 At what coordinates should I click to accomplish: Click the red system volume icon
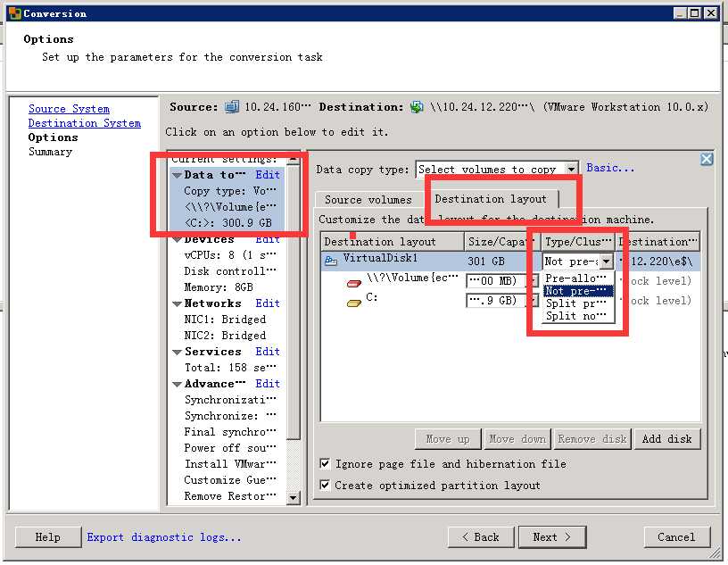point(354,283)
